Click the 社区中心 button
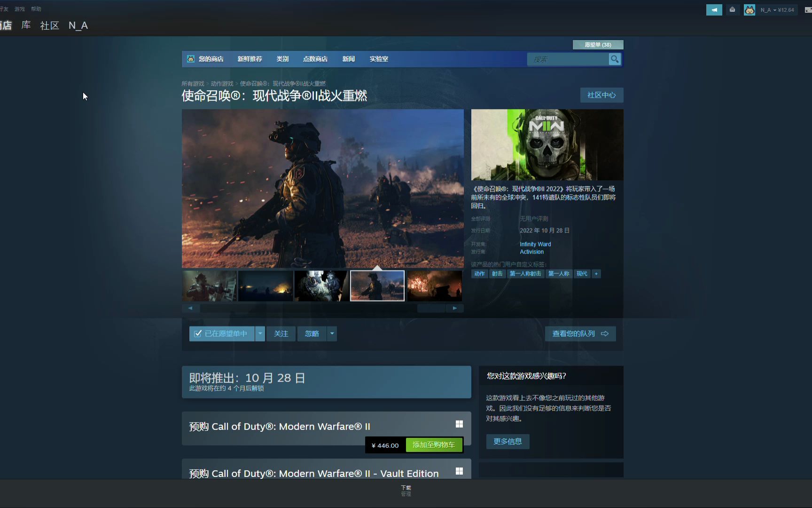This screenshot has height=508, width=812. tap(601, 95)
